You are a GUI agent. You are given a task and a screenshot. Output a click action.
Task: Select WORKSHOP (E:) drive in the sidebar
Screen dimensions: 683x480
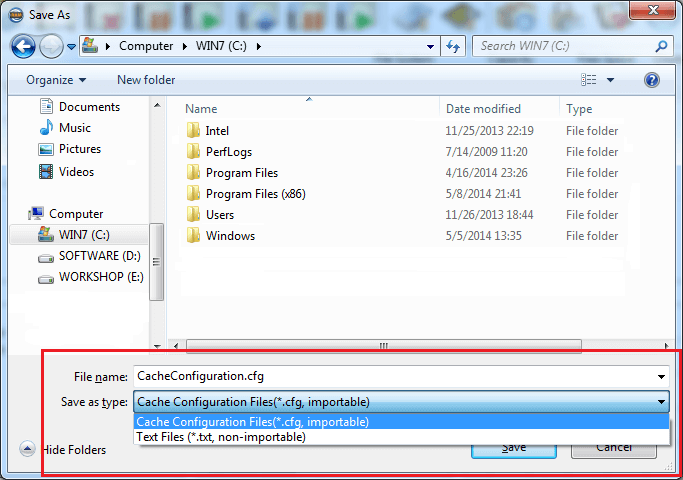click(101, 277)
